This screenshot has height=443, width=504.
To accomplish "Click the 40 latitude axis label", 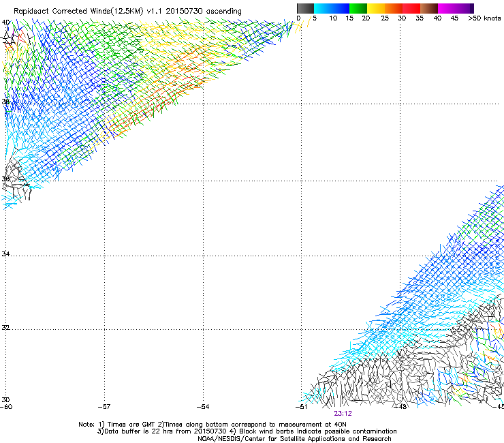I will [x=5, y=22].
